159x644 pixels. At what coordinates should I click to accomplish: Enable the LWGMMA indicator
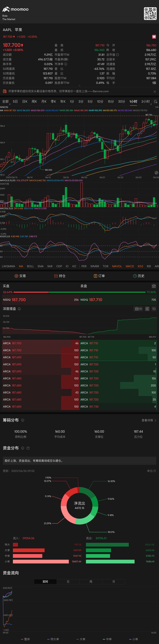[x=9, y=266]
